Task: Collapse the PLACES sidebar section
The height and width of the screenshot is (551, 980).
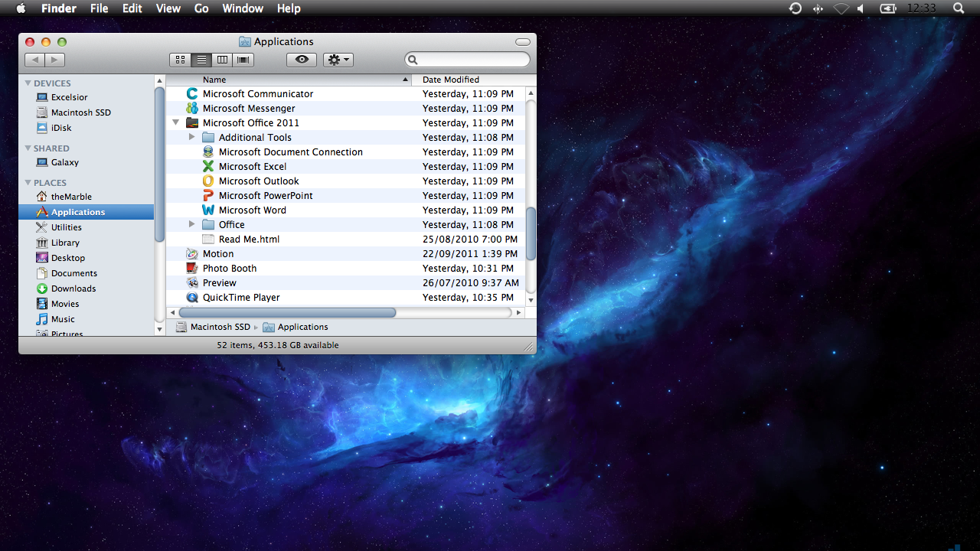Action: coord(28,183)
